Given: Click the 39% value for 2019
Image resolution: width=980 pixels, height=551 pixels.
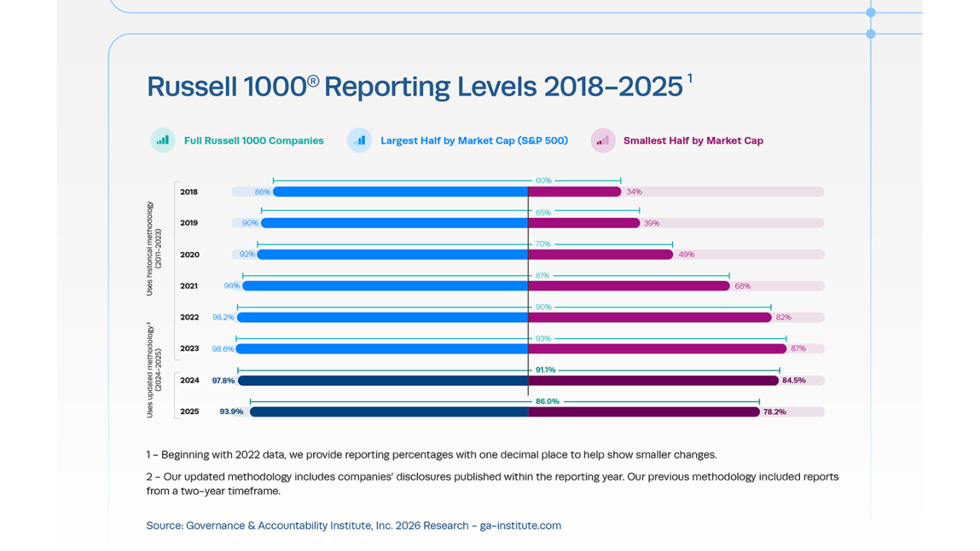Looking at the screenshot, I should coord(652,223).
